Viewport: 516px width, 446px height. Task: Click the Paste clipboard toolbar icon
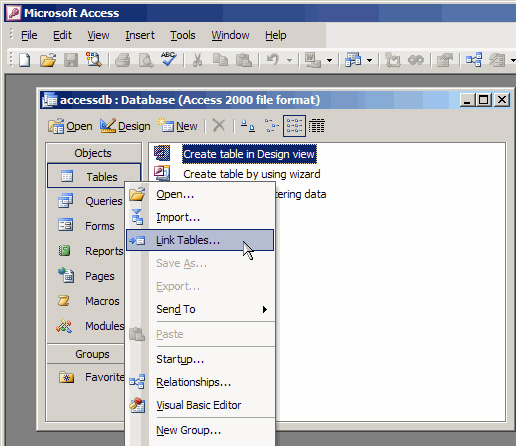tap(244, 60)
